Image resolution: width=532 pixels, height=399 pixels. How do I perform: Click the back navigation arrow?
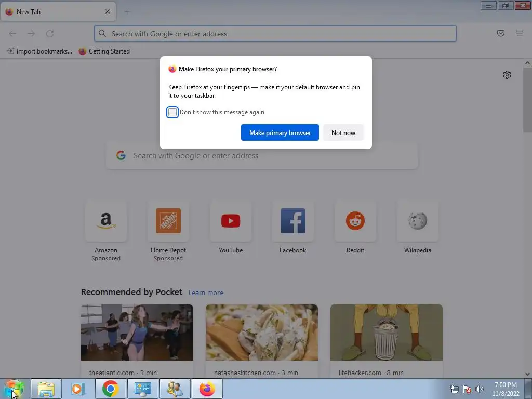pyautogui.click(x=12, y=34)
